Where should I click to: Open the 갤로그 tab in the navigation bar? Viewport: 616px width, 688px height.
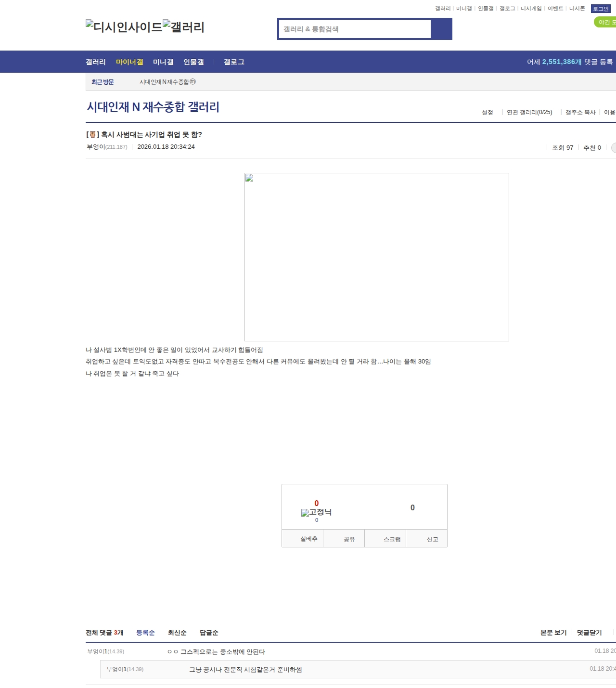(234, 62)
